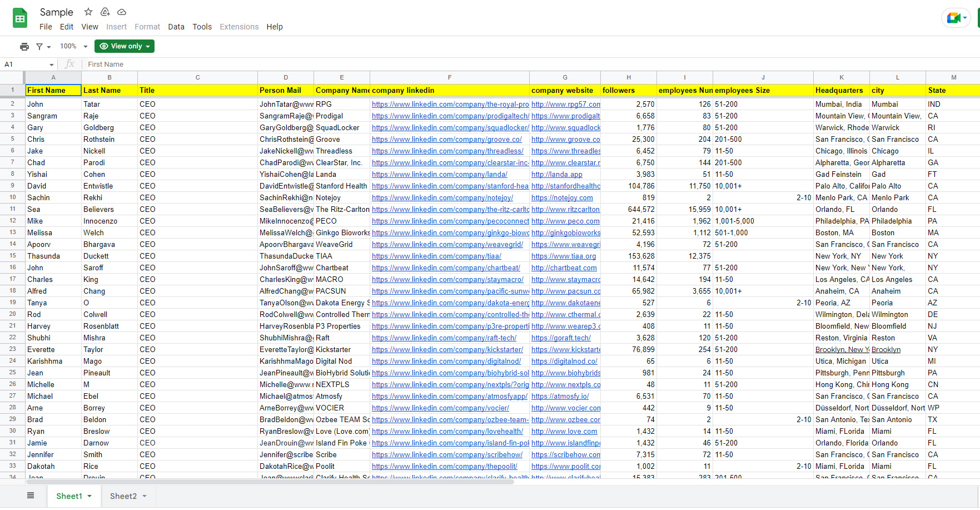Open the notejoy.com website link
The width and height of the screenshot is (980, 510).
[562, 197]
